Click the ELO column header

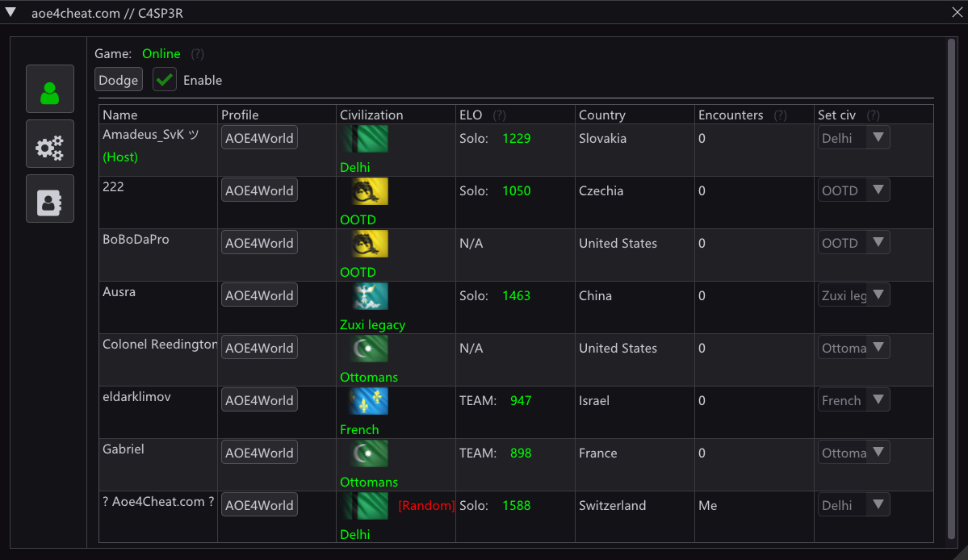(x=471, y=115)
